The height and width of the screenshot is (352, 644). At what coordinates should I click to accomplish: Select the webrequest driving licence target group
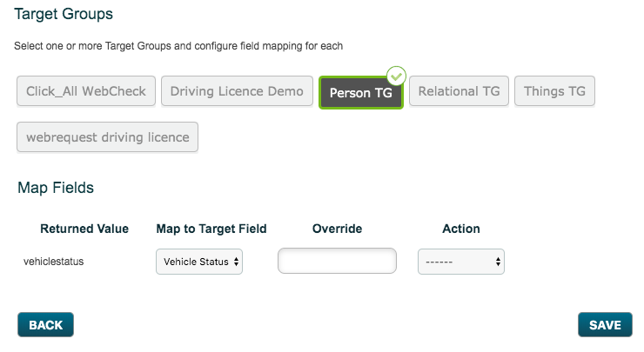[108, 137]
